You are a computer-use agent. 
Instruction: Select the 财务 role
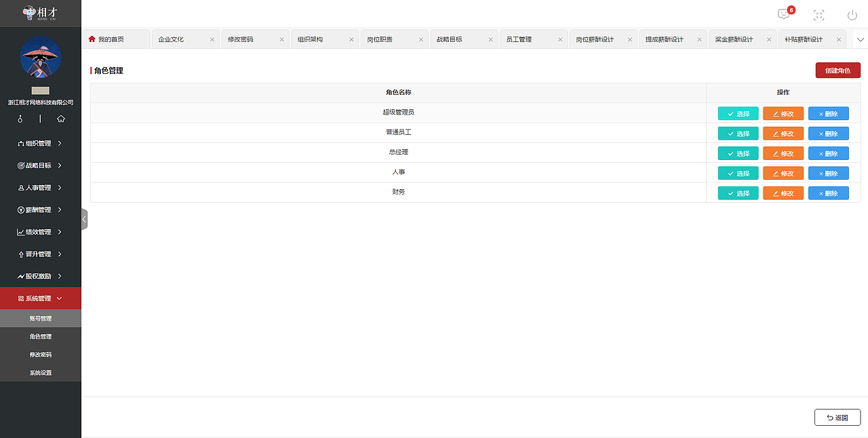point(738,193)
